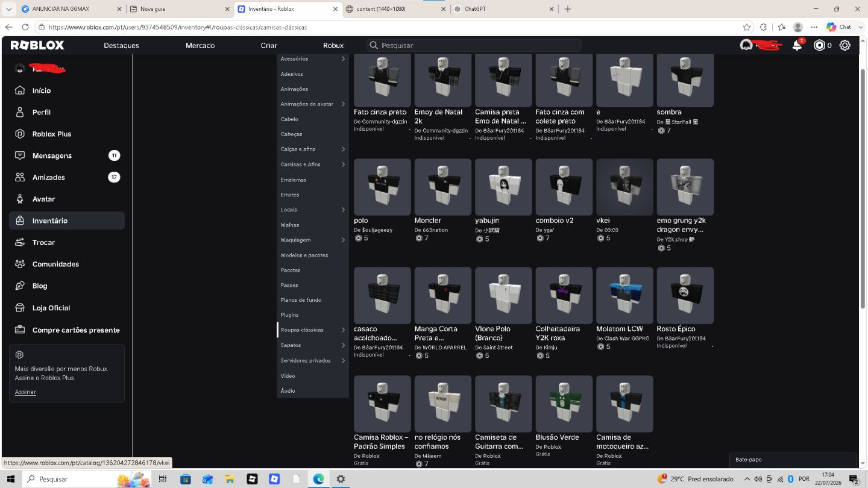Reload the page with the refresh icon
This screenshot has height=488, width=868.
[x=25, y=27]
